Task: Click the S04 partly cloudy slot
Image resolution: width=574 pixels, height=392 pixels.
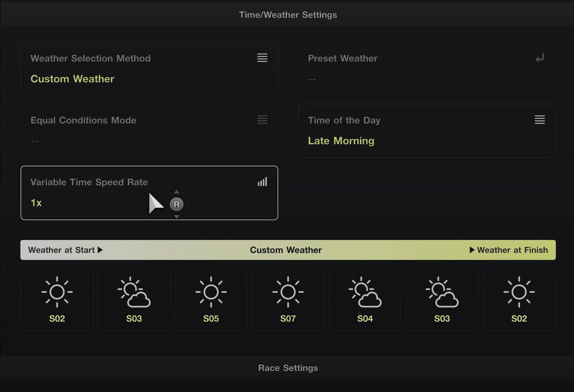Action: coord(365,299)
